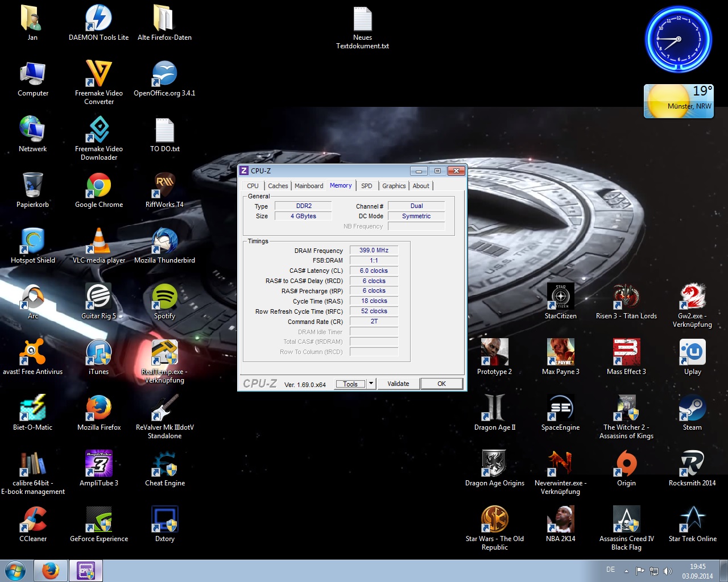Screen dimensions: 728x582
Task: Click the tRFC value 52 clocks
Action: pos(374,311)
